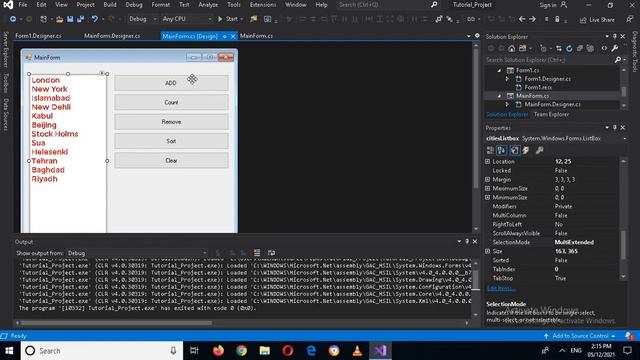Switch to Form1.Designer.cs tab
Image resolution: width=640 pixels, height=360 pixels.
point(38,36)
